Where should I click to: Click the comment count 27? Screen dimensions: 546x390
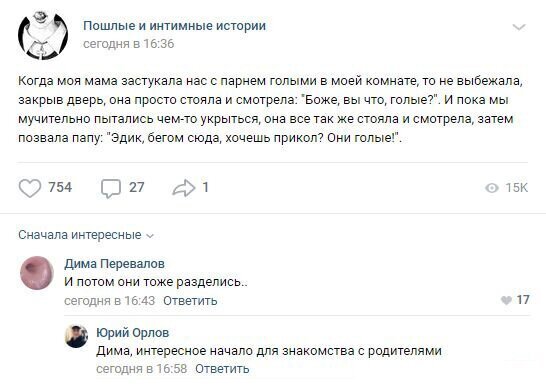(136, 187)
